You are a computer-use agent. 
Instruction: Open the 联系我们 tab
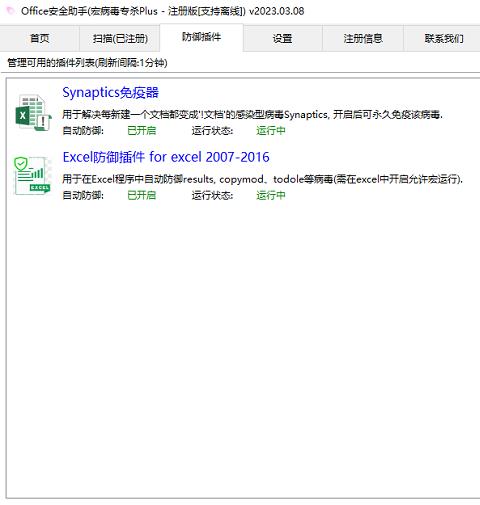click(x=443, y=38)
